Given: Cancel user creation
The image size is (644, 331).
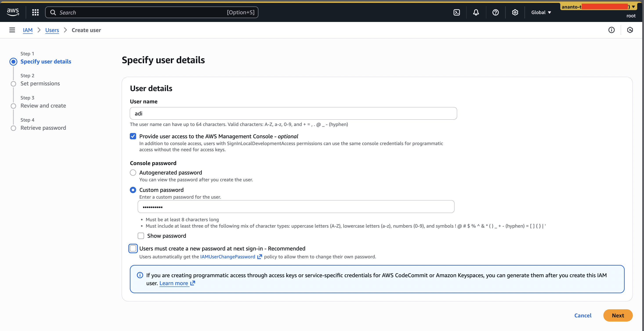Looking at the screenshot, I should [583, 315].
